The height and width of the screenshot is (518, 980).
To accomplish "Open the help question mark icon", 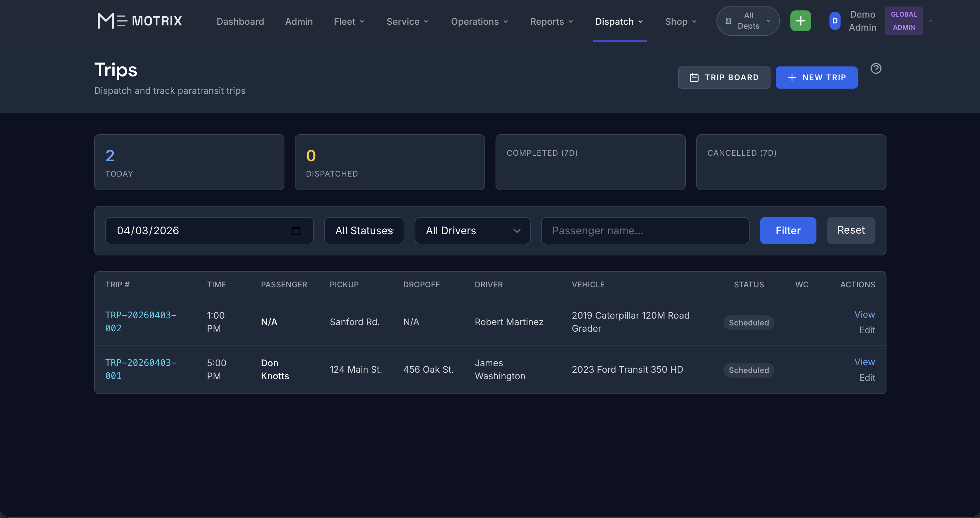I will 876,68.
